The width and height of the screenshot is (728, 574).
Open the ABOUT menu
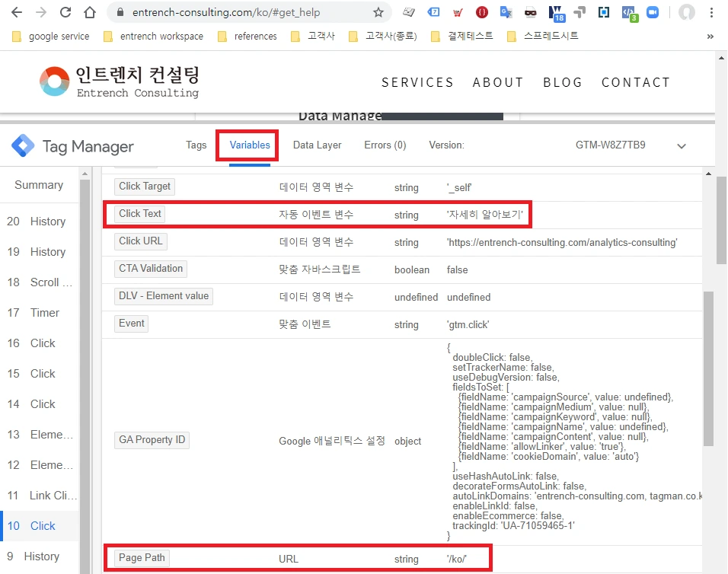tap(498, 82)
